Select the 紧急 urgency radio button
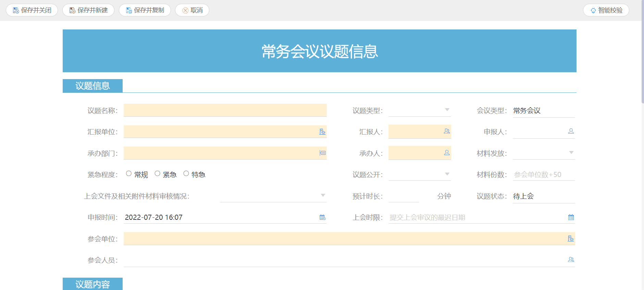This screenshot has width=644, height=290. click(x=158, y=174)
